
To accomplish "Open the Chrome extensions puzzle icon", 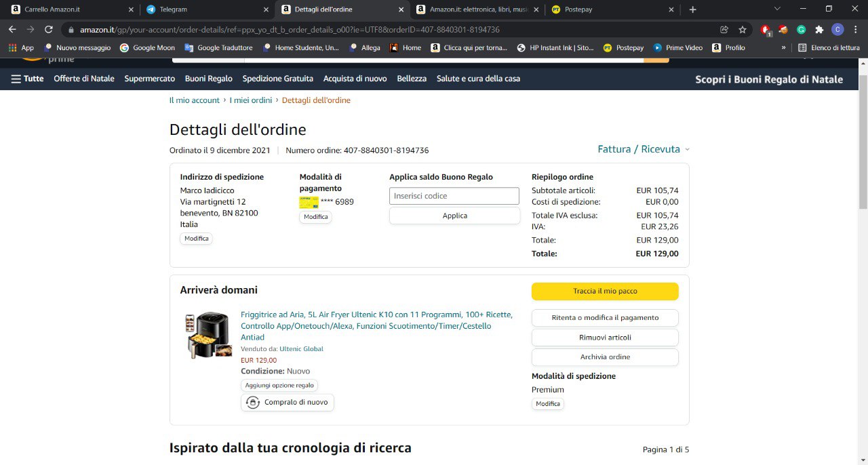I will click(x=819, y=30).
